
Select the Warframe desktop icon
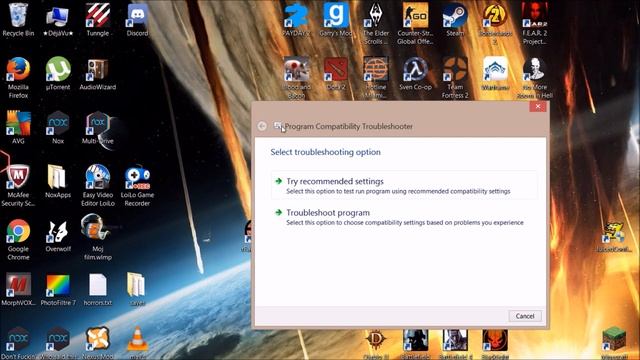(495, 74)
